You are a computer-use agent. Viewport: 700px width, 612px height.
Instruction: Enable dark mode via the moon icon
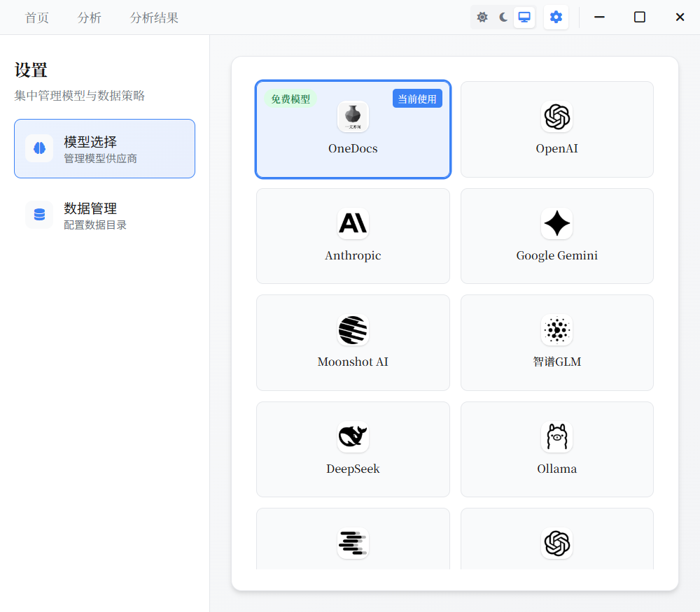(503, 17)
